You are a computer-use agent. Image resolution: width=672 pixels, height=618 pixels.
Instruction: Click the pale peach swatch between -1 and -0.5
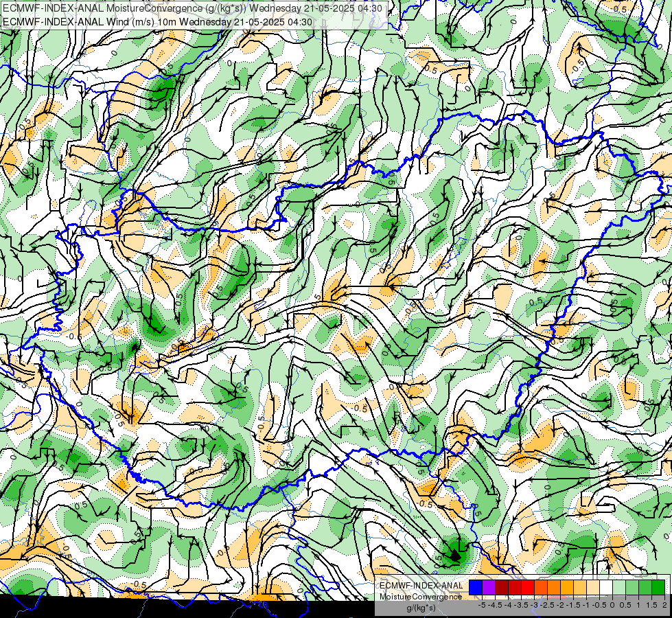(593, 588)
